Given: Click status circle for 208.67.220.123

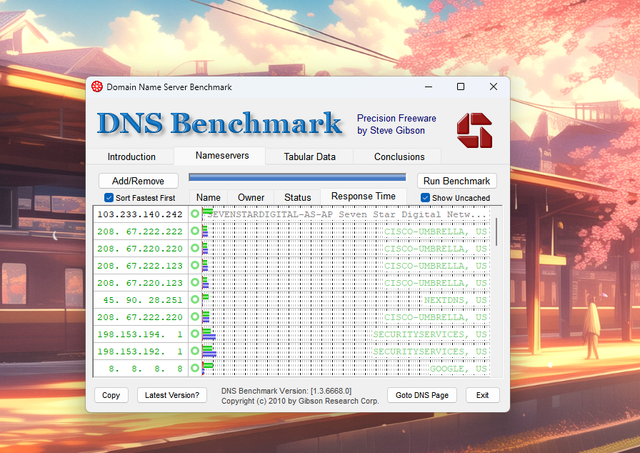Looking at the screenshot, I should [195, 282].
